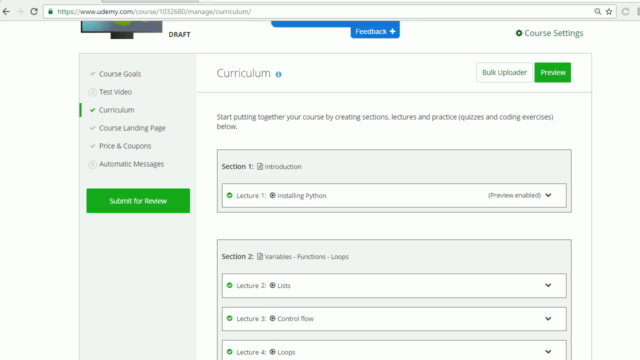Click the Section 1 Introduction document icon
640x360 pixels.
pyautogui.click(x=260, y=166)
